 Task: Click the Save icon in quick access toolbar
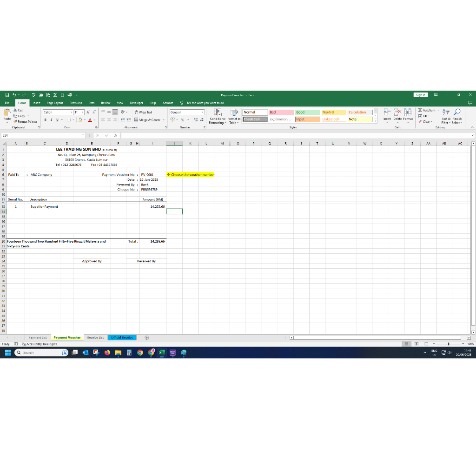click(x=7, y=95)
